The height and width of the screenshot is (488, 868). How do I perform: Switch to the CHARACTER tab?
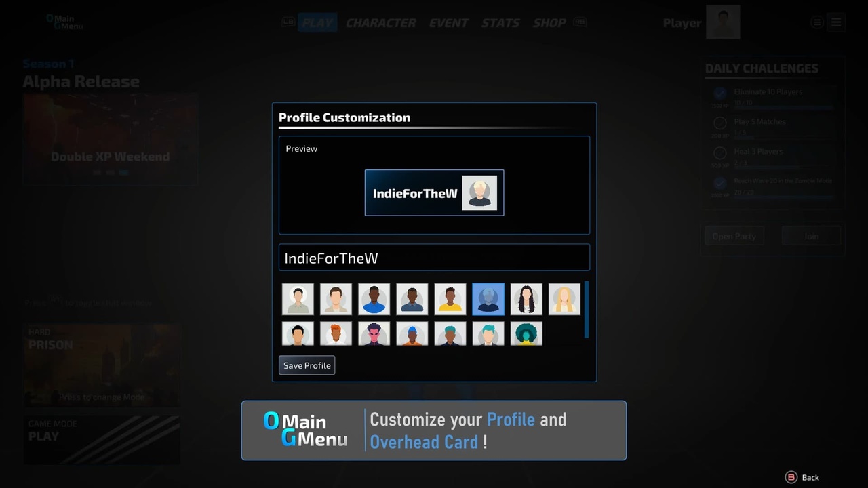pyautogui.click(x=380, y=22)
